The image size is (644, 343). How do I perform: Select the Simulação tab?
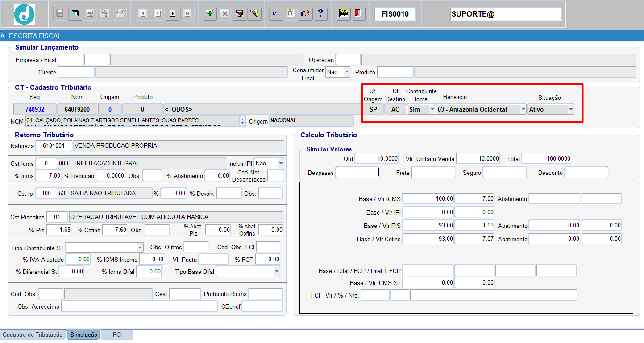pyautogui.click(x=83, y=335)
